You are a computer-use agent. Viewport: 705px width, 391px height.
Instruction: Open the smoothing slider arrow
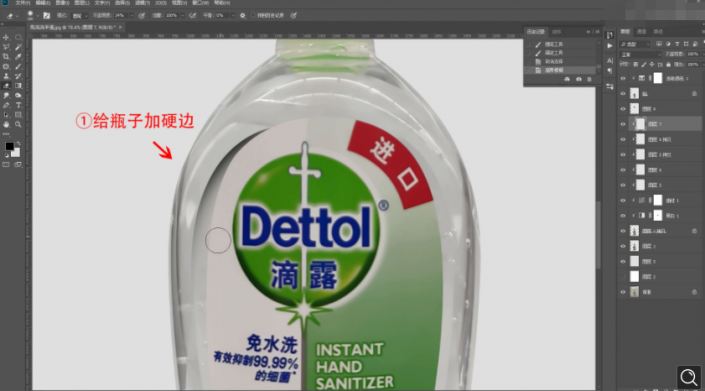233,15
